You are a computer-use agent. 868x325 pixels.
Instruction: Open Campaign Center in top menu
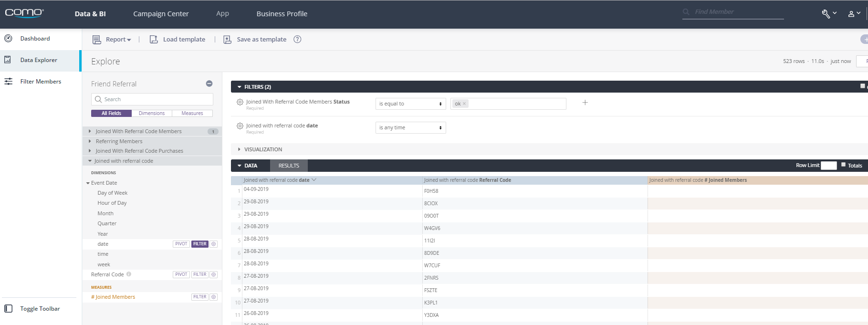(x=161, y=14)
